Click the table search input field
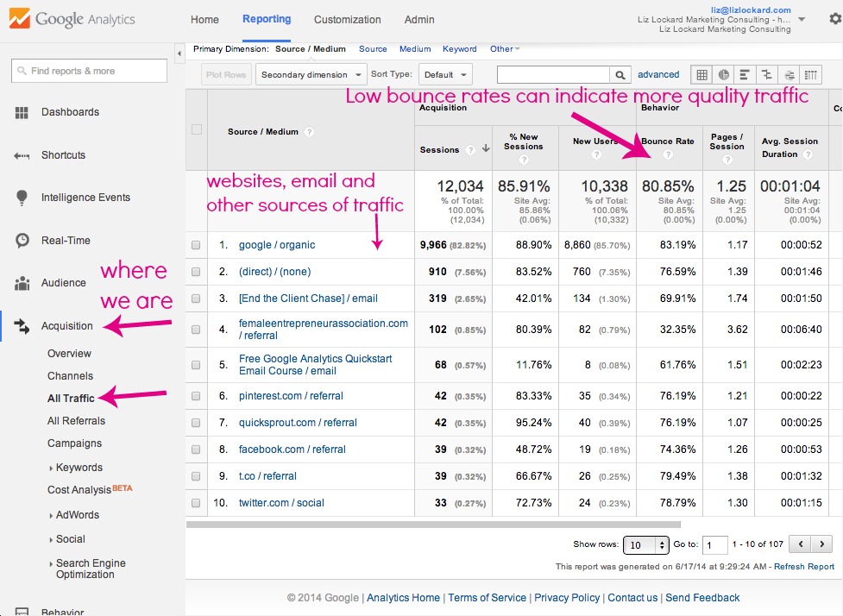Screen dimensions: 843x616 click(553, 75)
